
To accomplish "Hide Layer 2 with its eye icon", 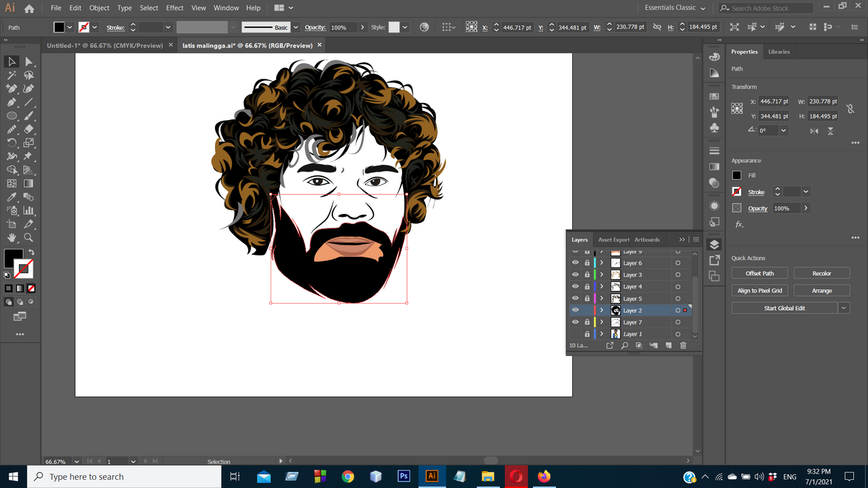I will [575, 310].
